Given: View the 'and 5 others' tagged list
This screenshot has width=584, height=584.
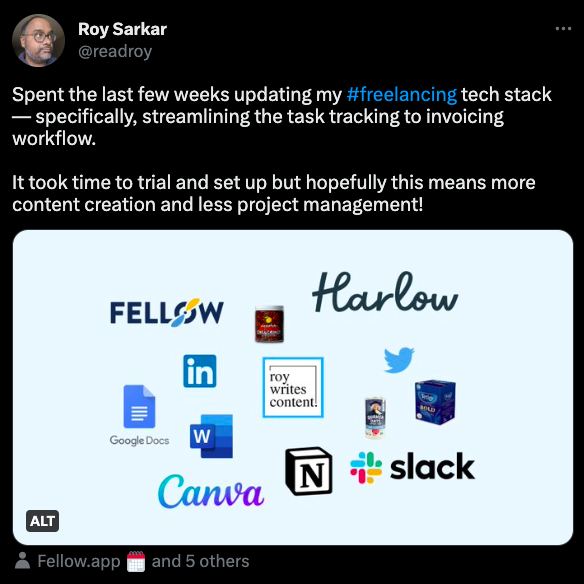Looking at the screenshot, I should [200, 561].
